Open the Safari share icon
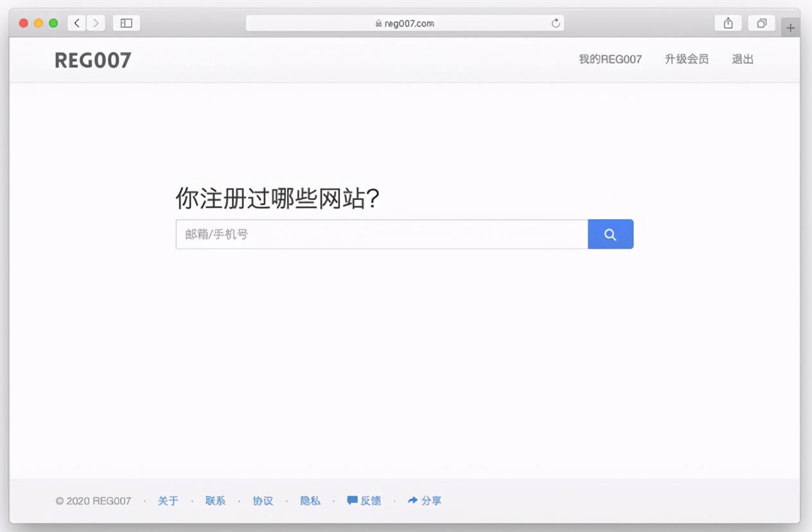 [x=728, y=22]
